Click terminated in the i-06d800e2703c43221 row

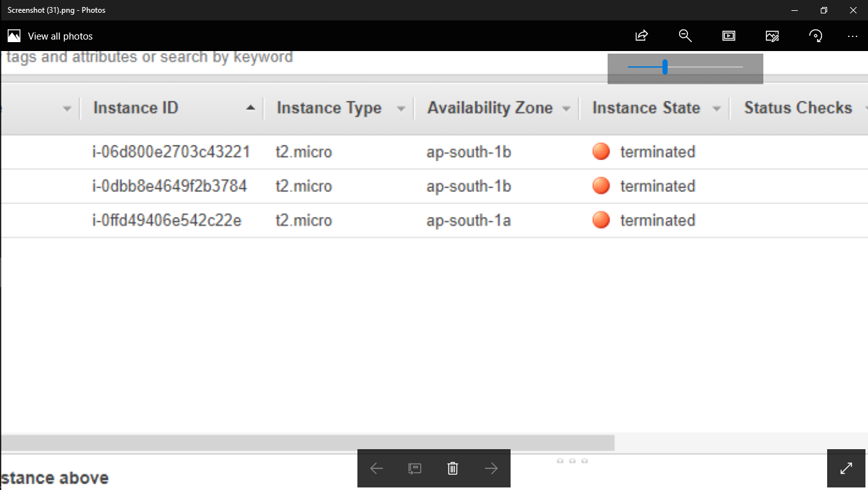coord(657,152)
